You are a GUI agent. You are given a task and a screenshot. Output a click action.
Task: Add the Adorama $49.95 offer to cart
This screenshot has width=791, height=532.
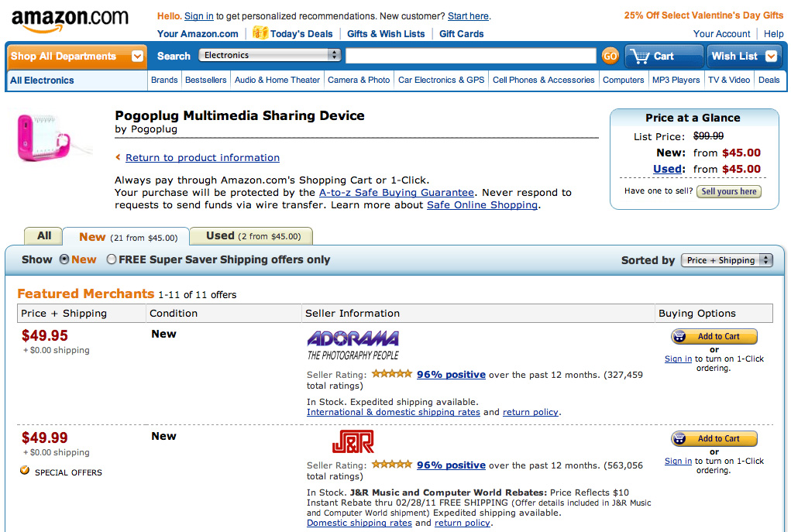coord(714,336)
